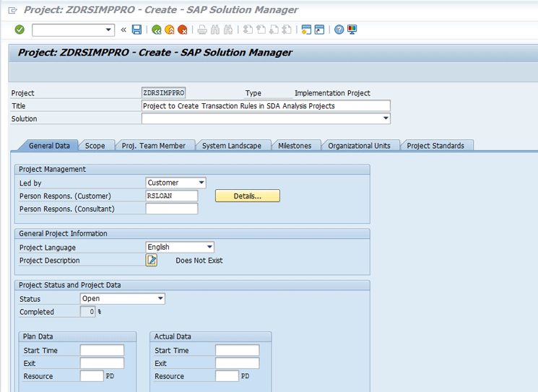Open the System Landscape tab
Screen dimensions: 538x392
click(232, 146)
